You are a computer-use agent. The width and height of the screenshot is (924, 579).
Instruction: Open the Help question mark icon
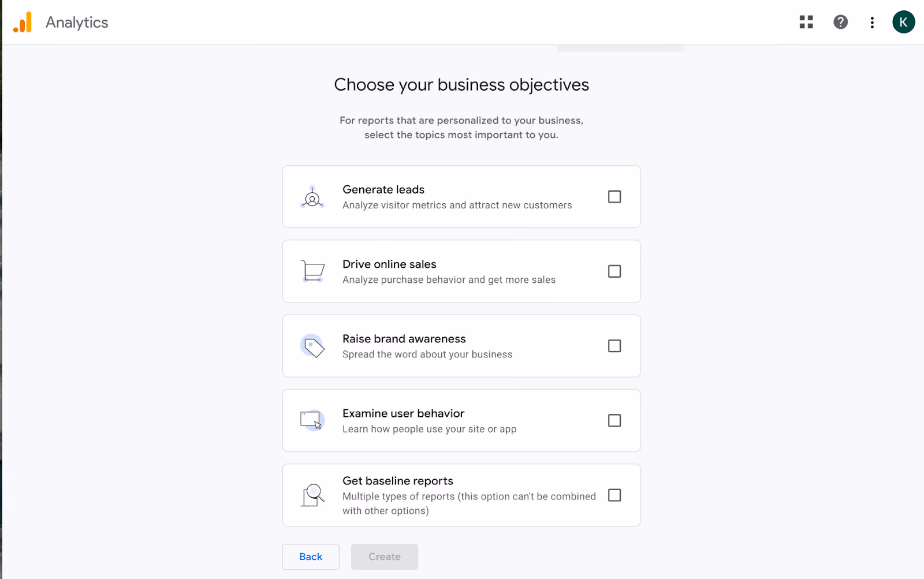(840, 22)
